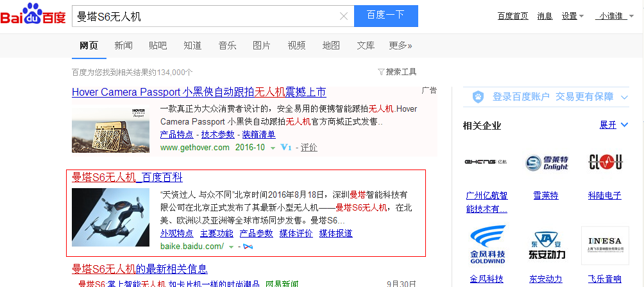Open the 飞乐音响 text link
The image size is (644, 287).
[x=605, y=279]
